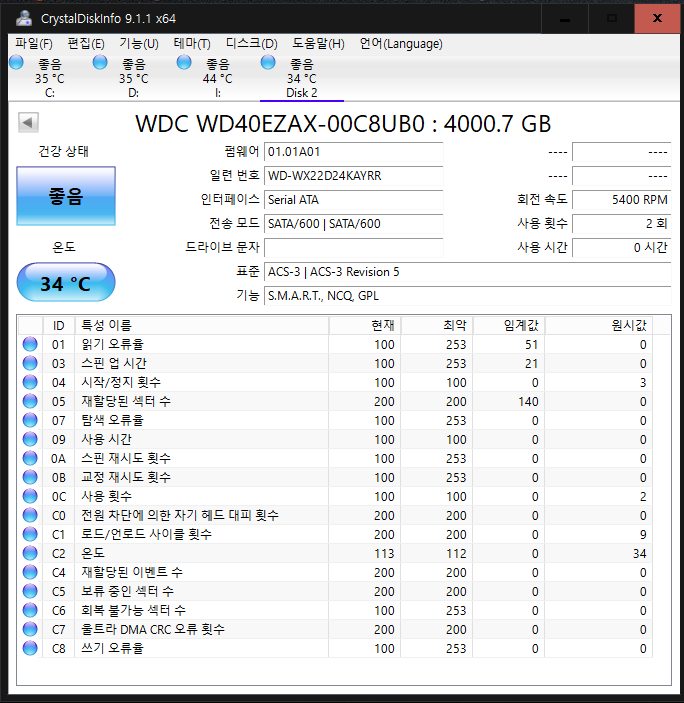Click raw value 9 in C1 row
Viewport: 684px width, 703px height.
[x=643, y=535]
